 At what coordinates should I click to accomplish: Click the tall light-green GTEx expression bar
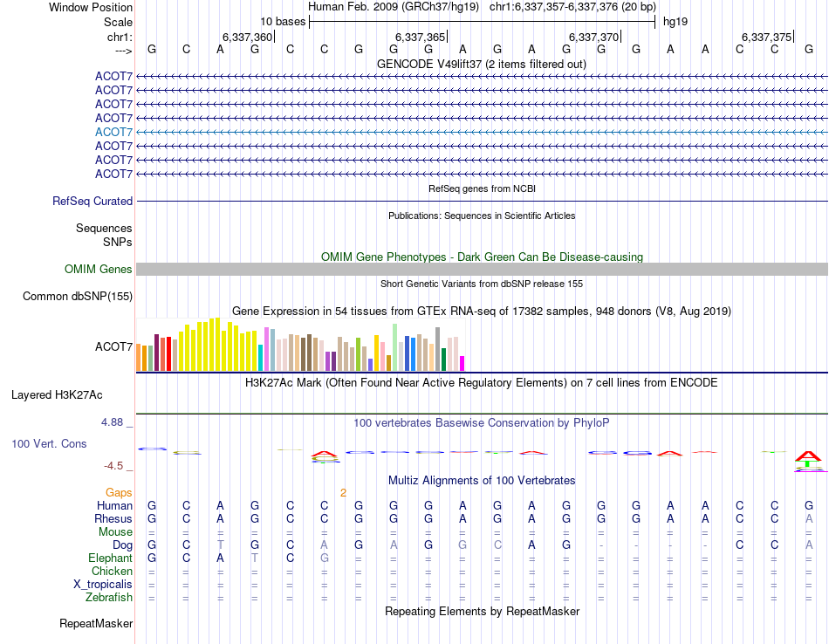395,347
